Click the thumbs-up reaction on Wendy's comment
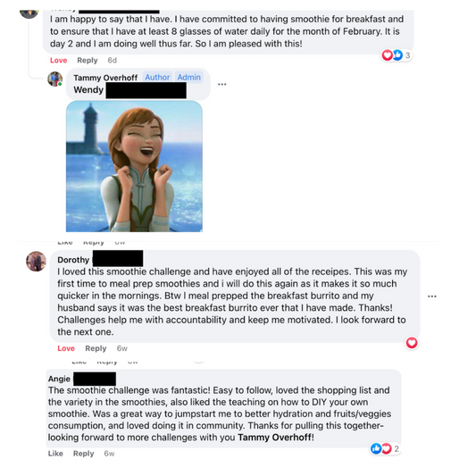The height and width of the screenshot is (476, 476). 397,55
